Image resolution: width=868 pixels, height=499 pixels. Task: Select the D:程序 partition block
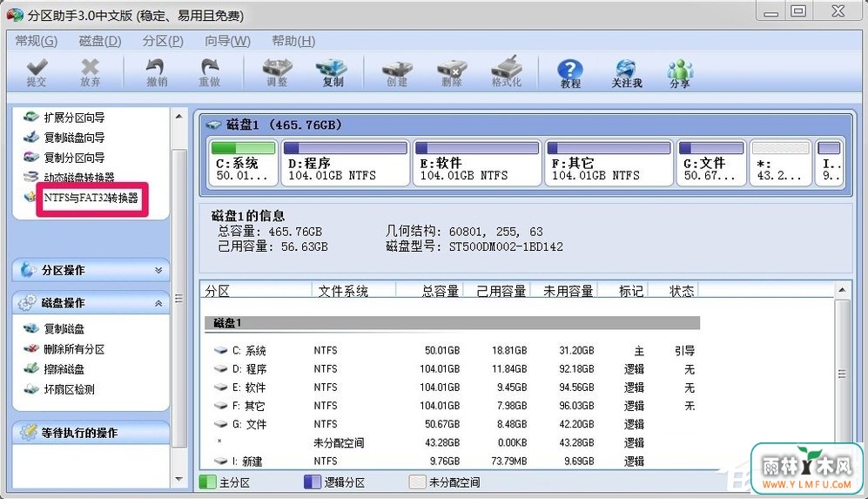click(x=346, y=162)
